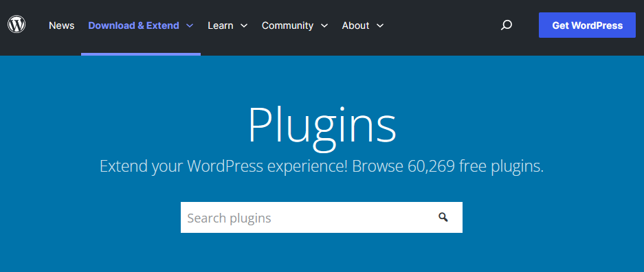Open the Learn menu
644x272 pixels.
[221, 25]
